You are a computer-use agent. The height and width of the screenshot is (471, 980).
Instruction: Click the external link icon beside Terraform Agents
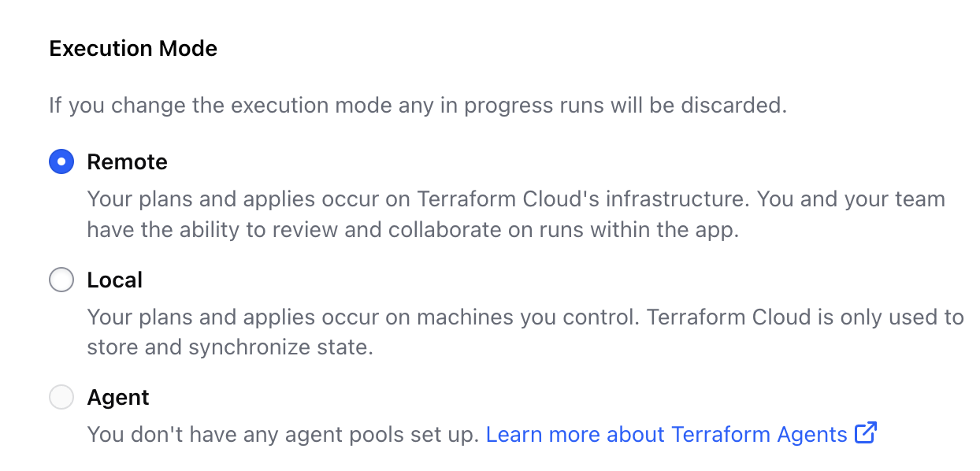(867, 433)
